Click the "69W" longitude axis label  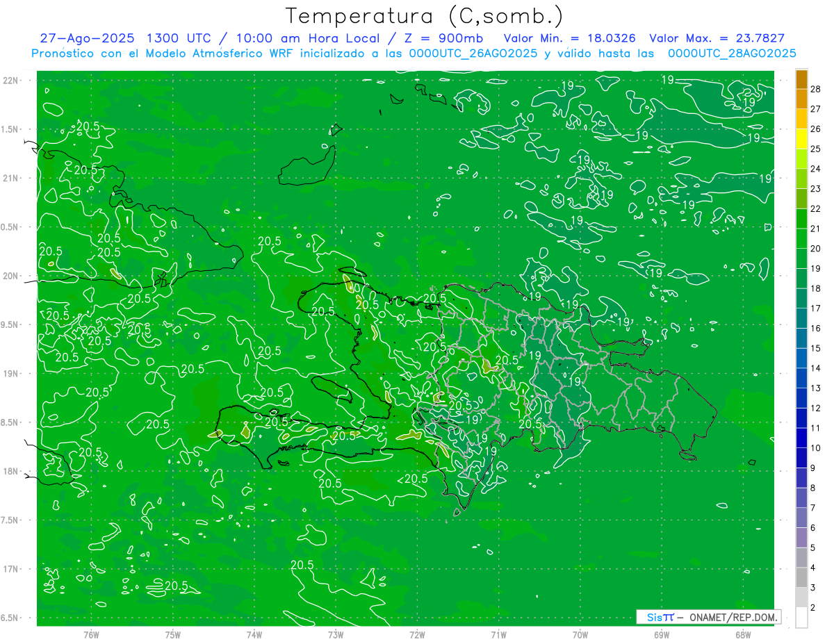(x=662, y=634)
